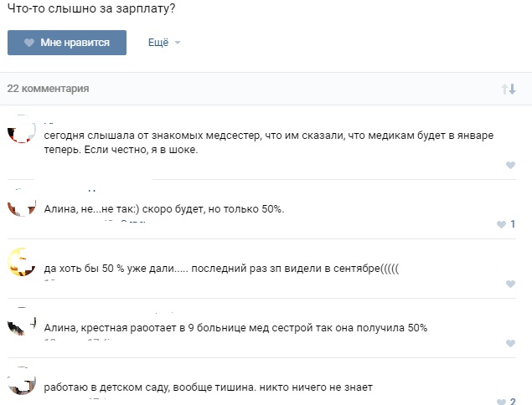Click the small arrow next to 'Ещё'

point(178,43)
